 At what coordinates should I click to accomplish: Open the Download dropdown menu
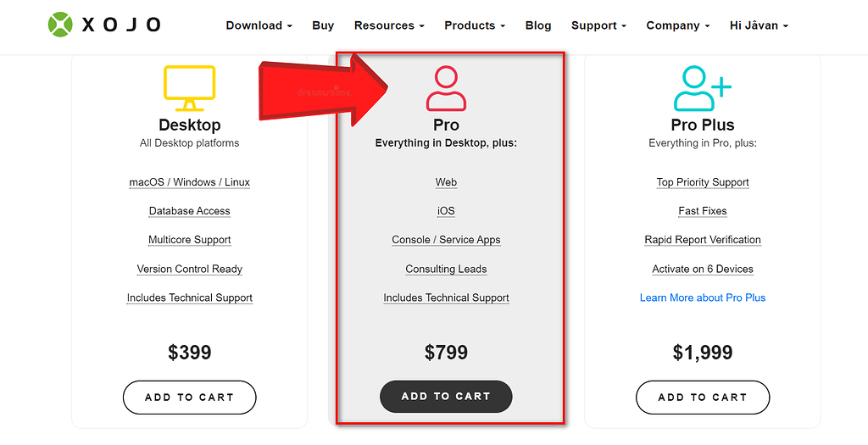click(259, 25)
